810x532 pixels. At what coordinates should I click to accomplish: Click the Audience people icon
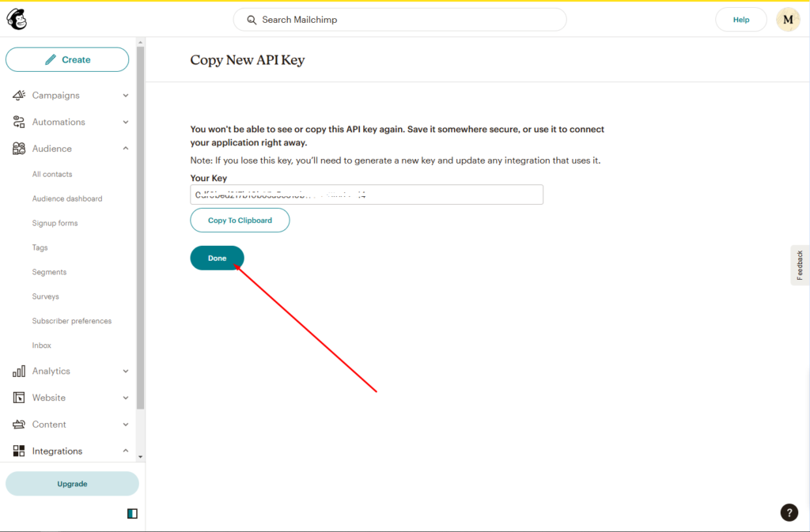(x=19, y=149)
